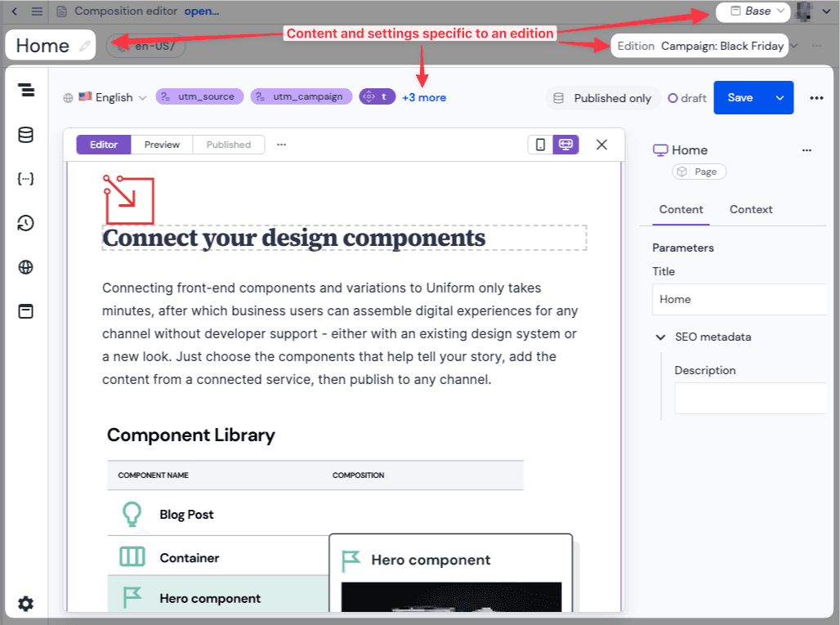Switch to the Content tab
Screen dimensions: 840x625
(681, 210)
